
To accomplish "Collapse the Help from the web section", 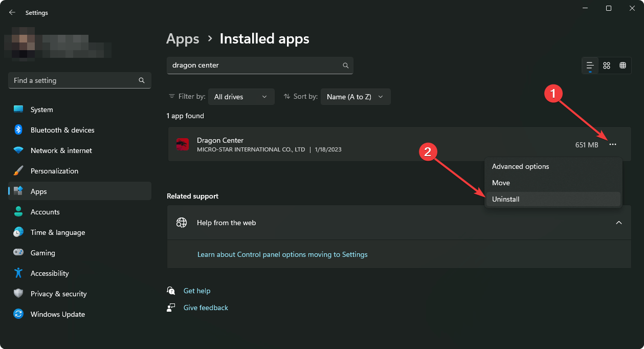I will click(619, 223).
